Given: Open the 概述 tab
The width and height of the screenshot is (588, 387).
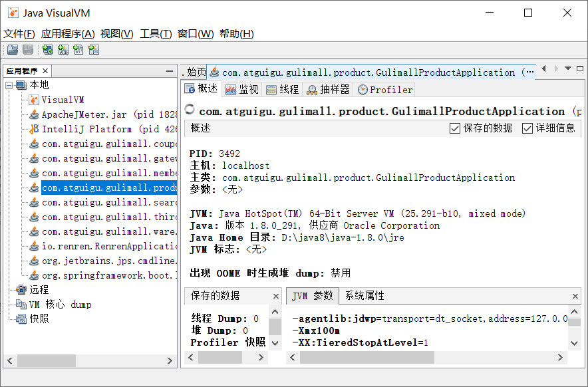Looking at the screenshot, I should pos(202,89).
